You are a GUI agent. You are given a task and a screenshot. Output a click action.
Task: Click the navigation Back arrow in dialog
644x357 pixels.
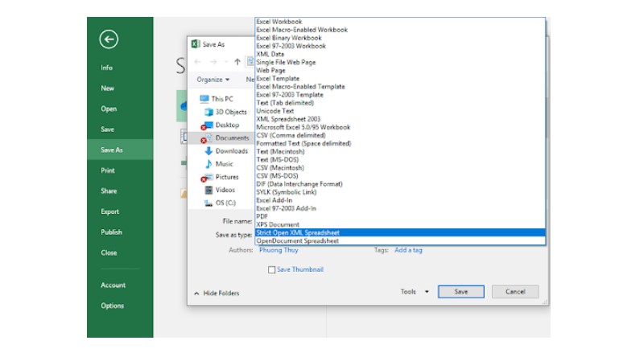click(198, 62)
